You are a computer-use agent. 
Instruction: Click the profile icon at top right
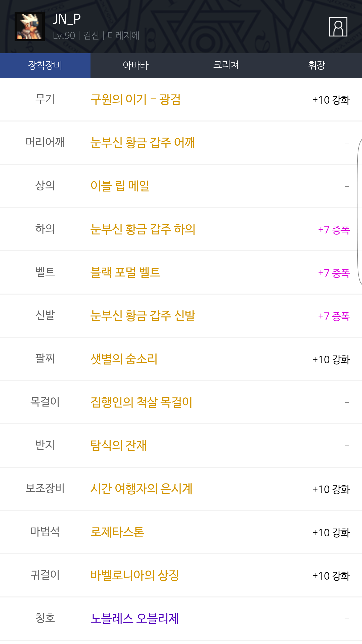click(338, 27)
